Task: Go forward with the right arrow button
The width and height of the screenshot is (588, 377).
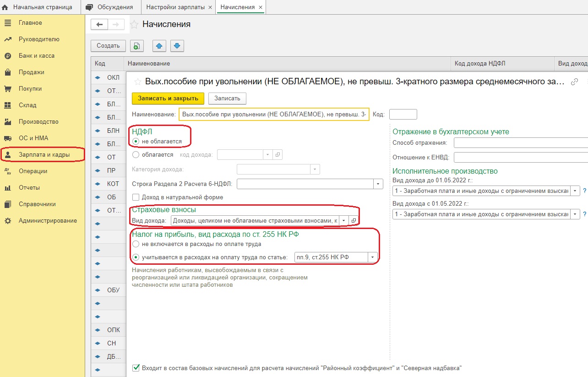Action: point(116,25)
